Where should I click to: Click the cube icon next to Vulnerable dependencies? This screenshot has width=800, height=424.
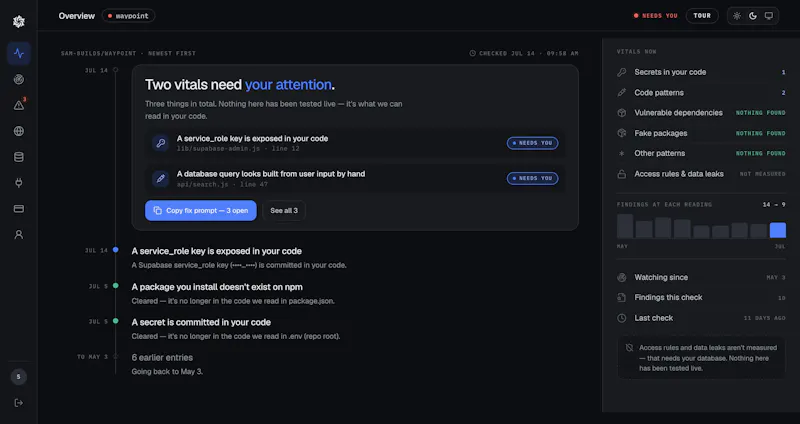pyautogui.click(x=621, y=113)
